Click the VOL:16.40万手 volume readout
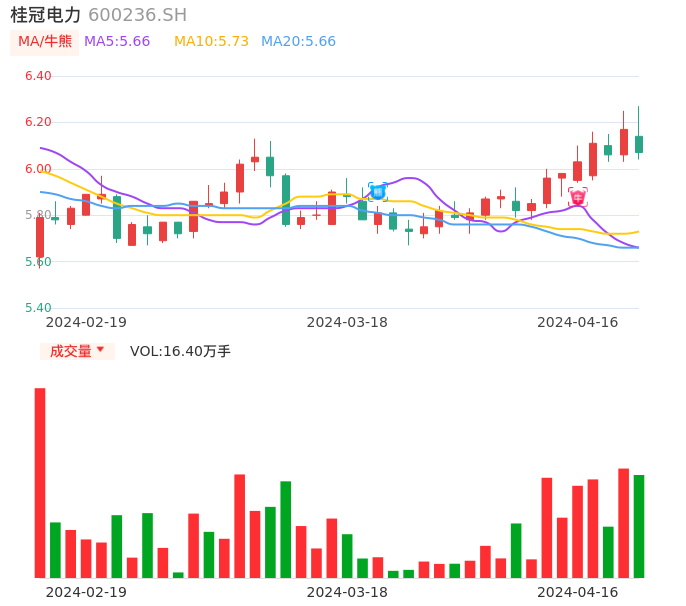The width and height of the screenshot is (686, 606). 180,351
